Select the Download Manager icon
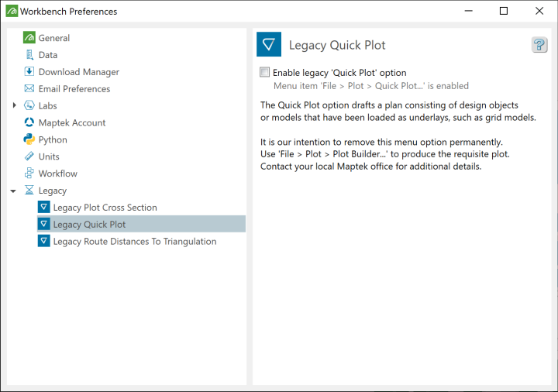The height and width of the screenshot is (392, 558). [x=29, y=72]
